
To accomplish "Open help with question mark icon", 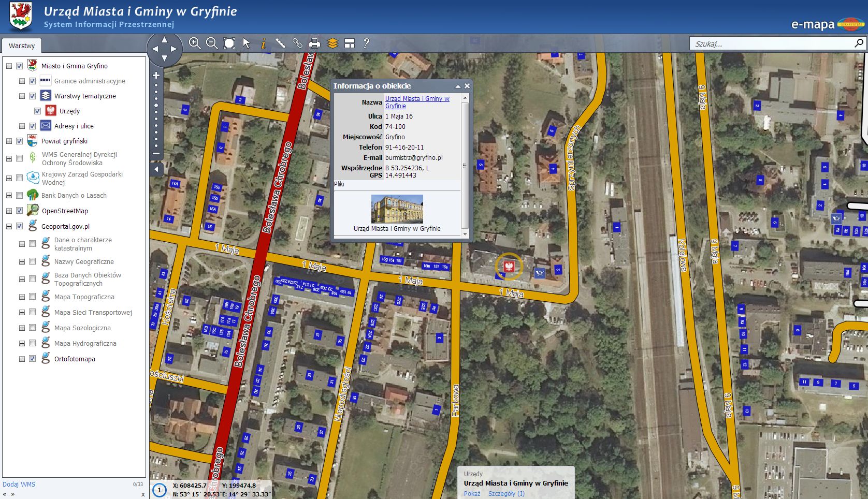I will [x=366, y=43].
